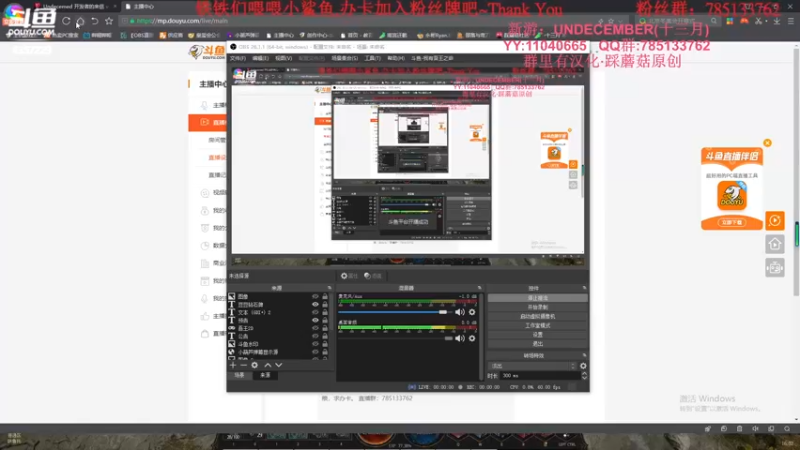Bookmark page with the star icon

pos(109,21)
